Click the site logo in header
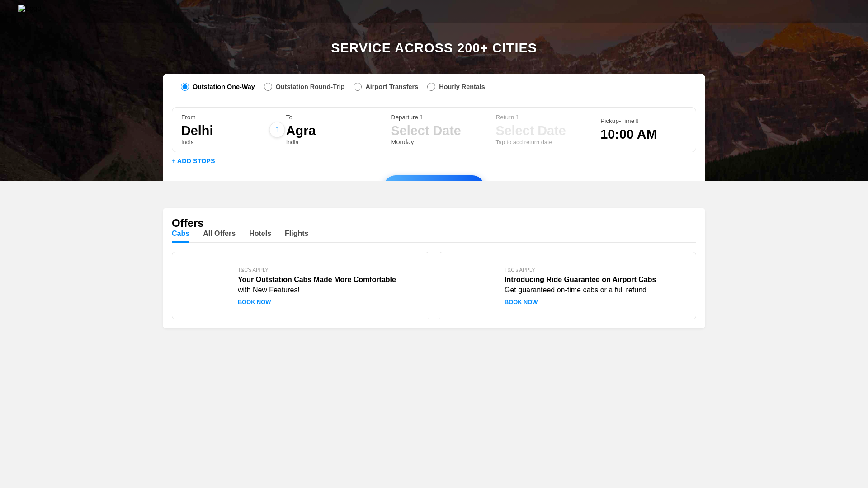 [x=30, y=9]
